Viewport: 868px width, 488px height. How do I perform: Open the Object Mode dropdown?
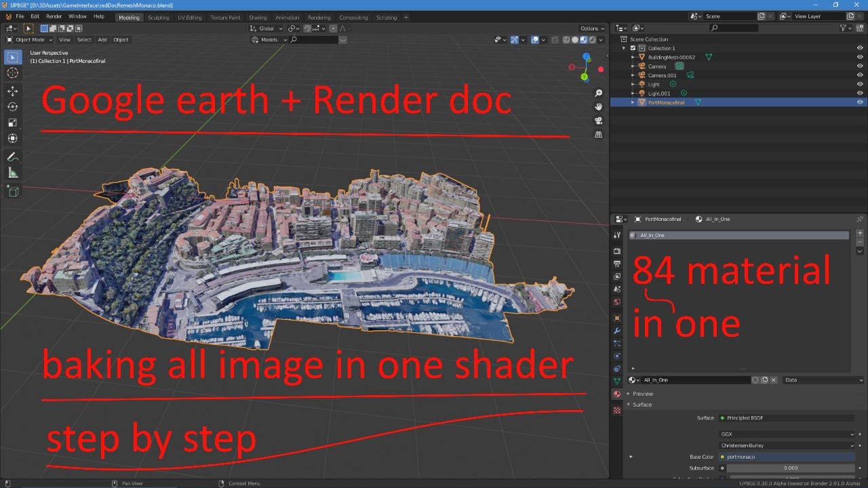[29, 40]
